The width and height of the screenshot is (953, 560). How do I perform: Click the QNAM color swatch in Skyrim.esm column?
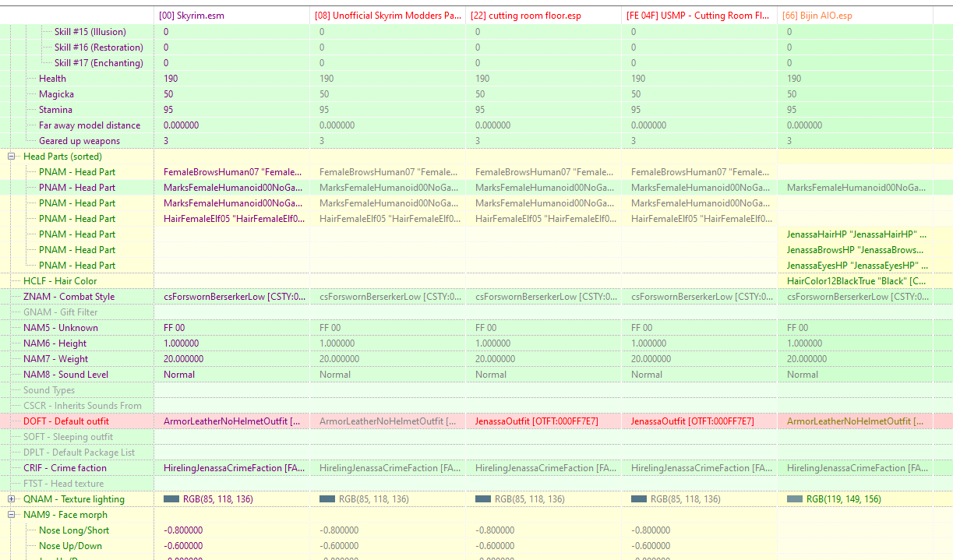(171, 499)
